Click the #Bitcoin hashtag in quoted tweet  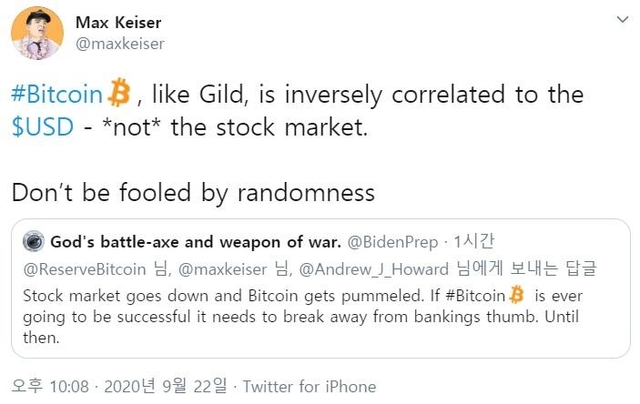tap(476, 295)
